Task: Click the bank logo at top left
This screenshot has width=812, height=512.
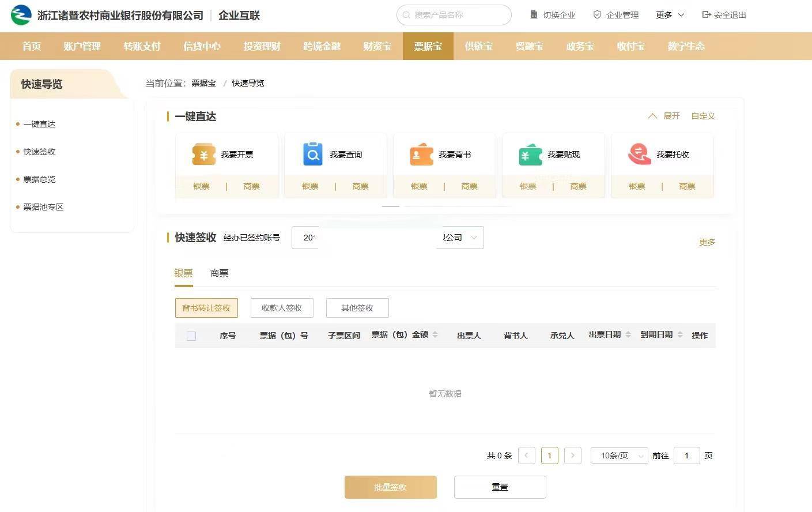Action: (x=21, y=15)
